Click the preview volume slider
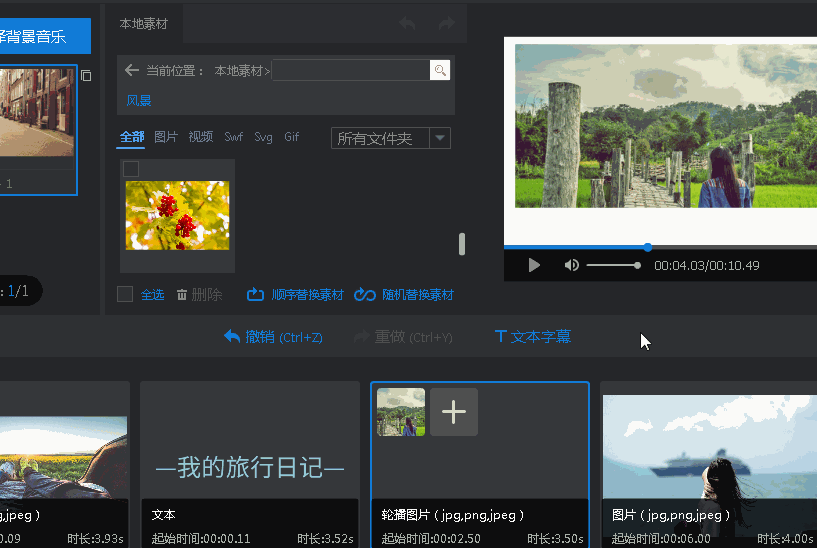Screen dimensions: 817x548 click(613, 265)
